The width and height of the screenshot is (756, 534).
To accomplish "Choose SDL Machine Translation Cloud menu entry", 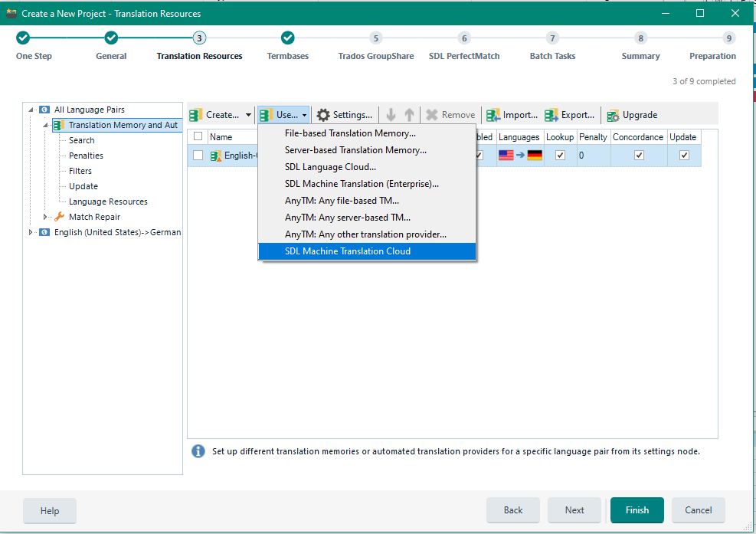I will click(x=348, y=251).
